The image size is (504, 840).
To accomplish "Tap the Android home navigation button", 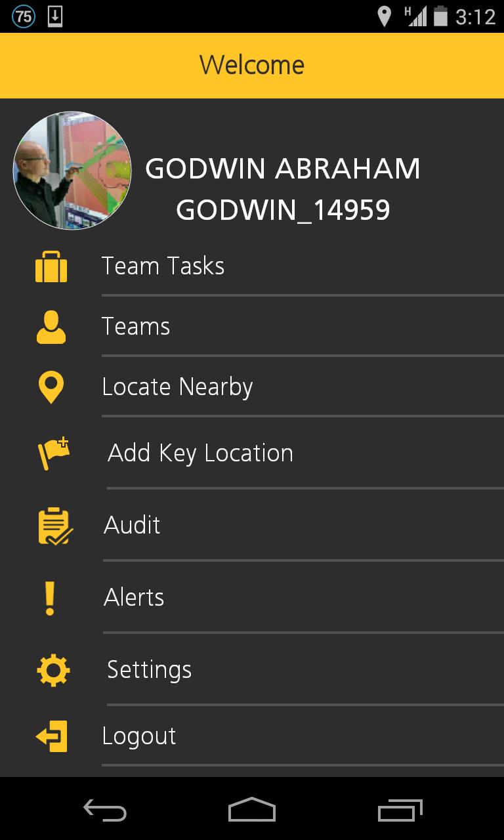I will pos(252,809).
